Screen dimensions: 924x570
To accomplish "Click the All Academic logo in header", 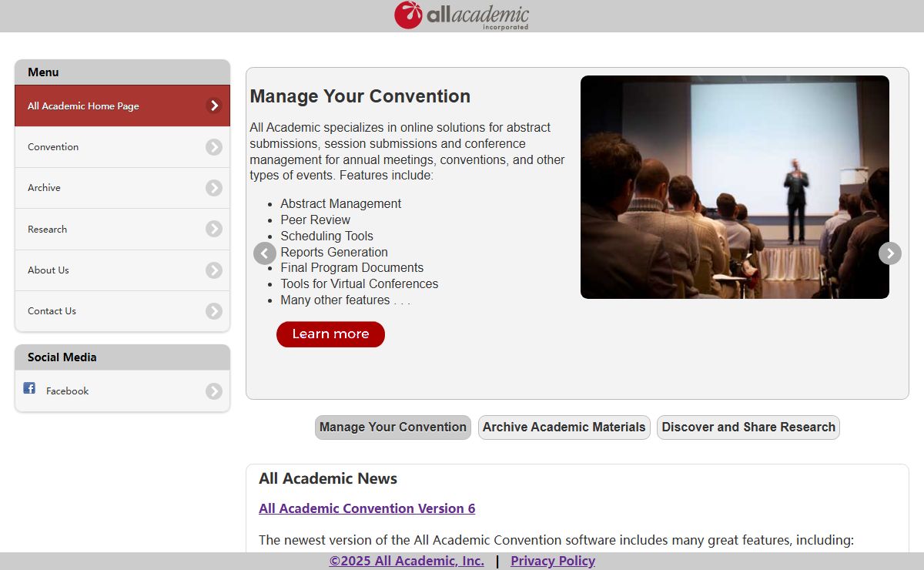I will 462,15.
